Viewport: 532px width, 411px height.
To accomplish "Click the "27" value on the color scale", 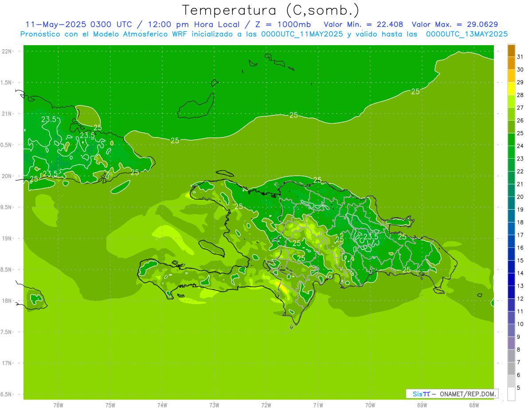I will [x=520, y=108].
